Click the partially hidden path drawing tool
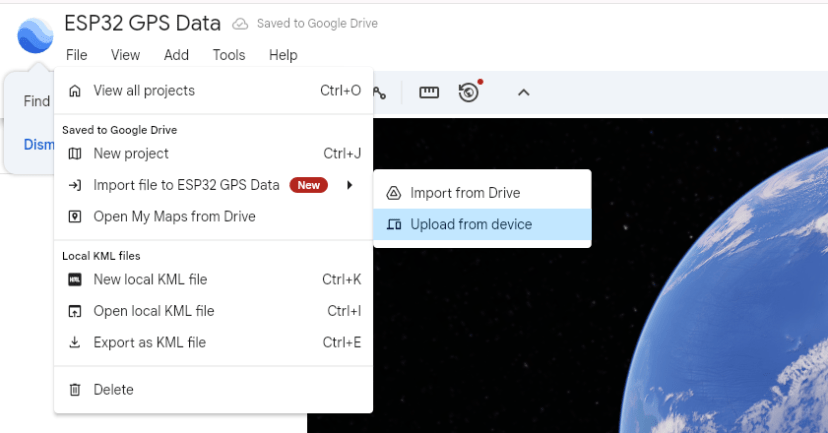This screenshot has height=433, width=828. [x=380, y=92]
